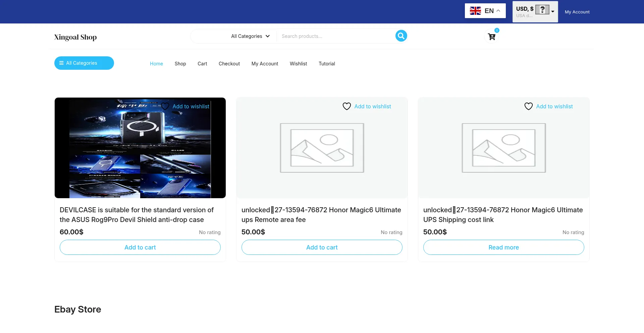Click the hamburger icon in All Categories button
Screen dimensions: 644x333
tap(61, 63)
